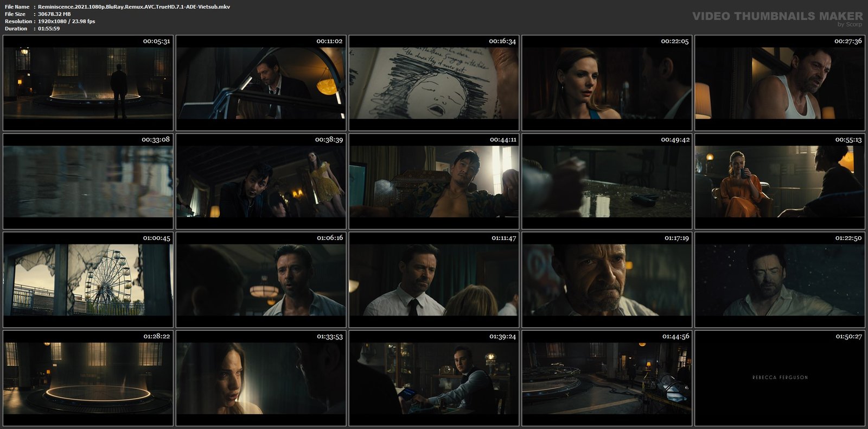Select the orange dress frame at 00:55:13
The width and height of the screenshot is (868, 429).
[780, 181]
